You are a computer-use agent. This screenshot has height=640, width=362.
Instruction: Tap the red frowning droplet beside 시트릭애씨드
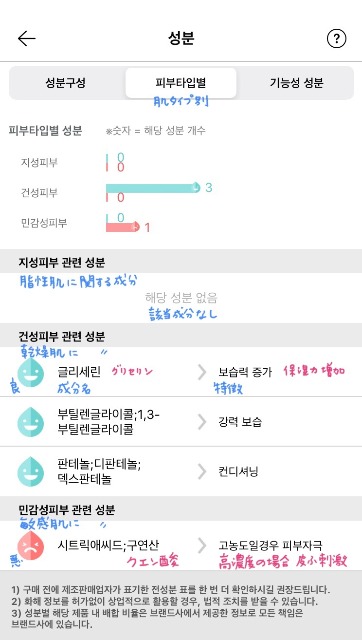point(31,545)
